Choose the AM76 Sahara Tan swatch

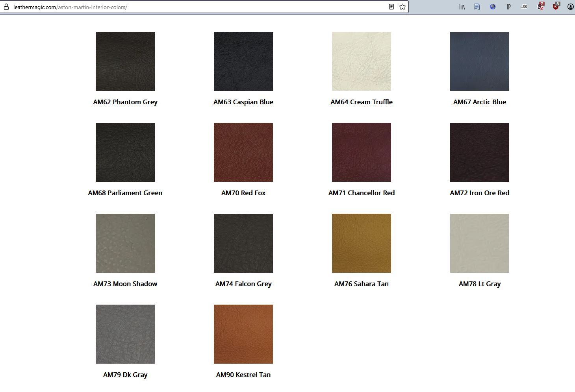(x=362, y=243)
